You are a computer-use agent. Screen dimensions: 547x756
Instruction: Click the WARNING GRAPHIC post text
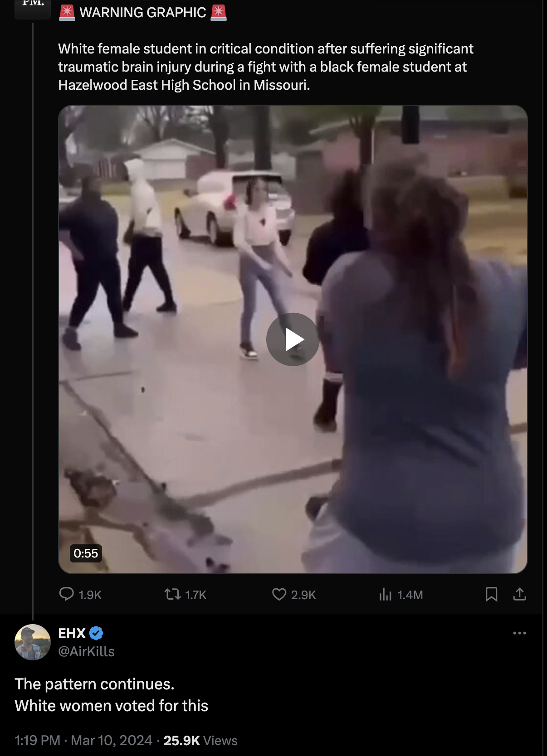[x=143, y=12]
